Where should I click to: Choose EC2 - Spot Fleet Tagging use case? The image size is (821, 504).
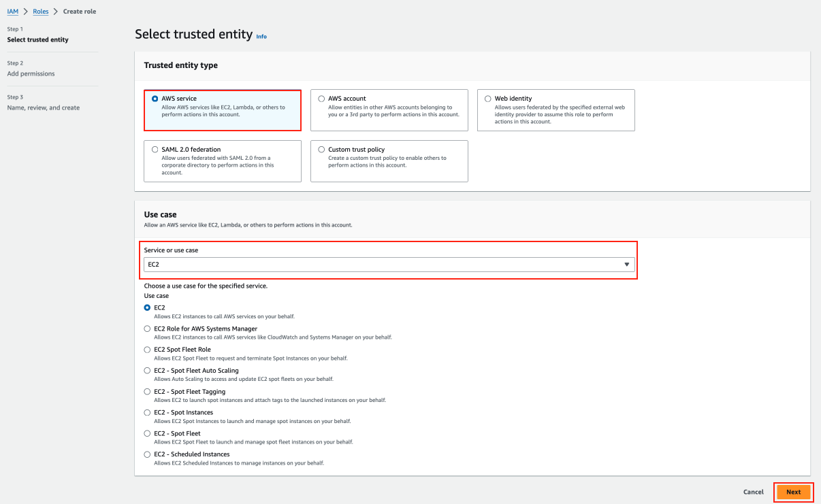[147, 392]
